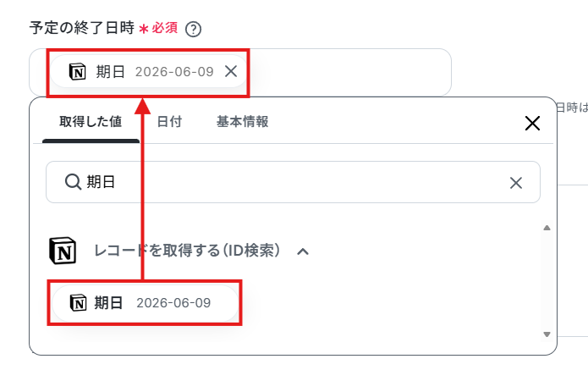Click the magnifier icon in the search box
The width and height of the screenshot is (588, 381).
(x=73, y=182)
